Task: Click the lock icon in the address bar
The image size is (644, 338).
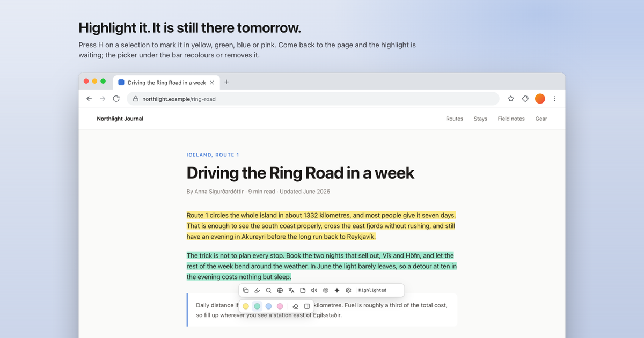Action: click(x=136, y=99)
